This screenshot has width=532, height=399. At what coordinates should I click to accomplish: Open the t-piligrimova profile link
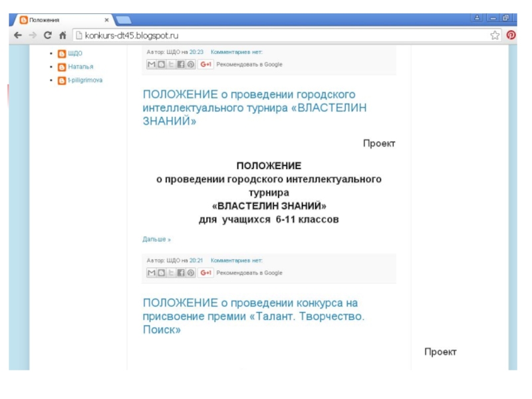[x=85, y=80]
